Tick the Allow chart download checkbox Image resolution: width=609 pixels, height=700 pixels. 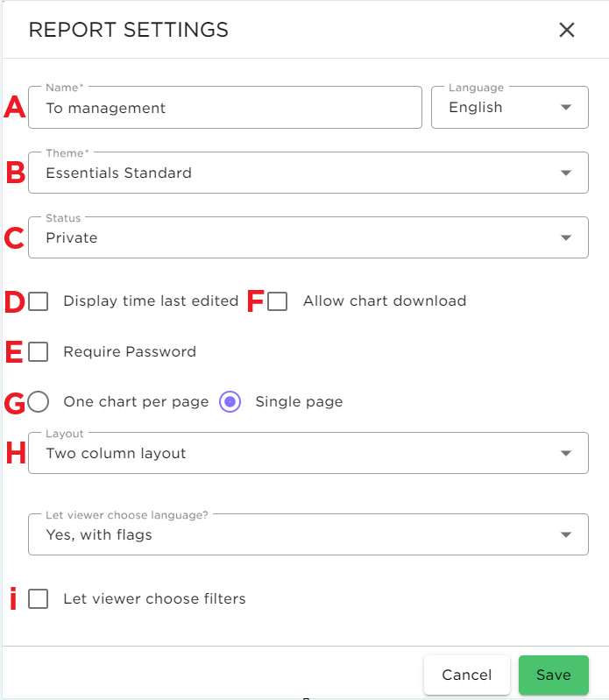pos(277,301)
